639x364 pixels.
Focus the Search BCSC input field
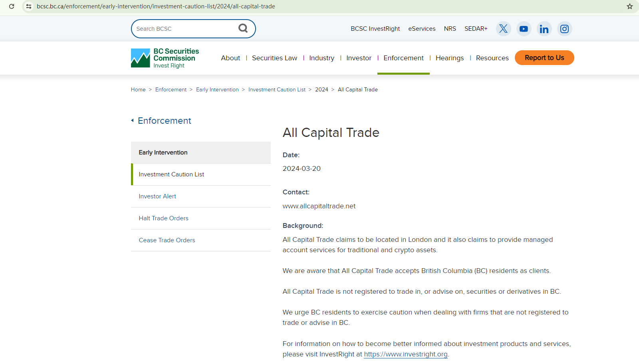[x=184, y=29]
